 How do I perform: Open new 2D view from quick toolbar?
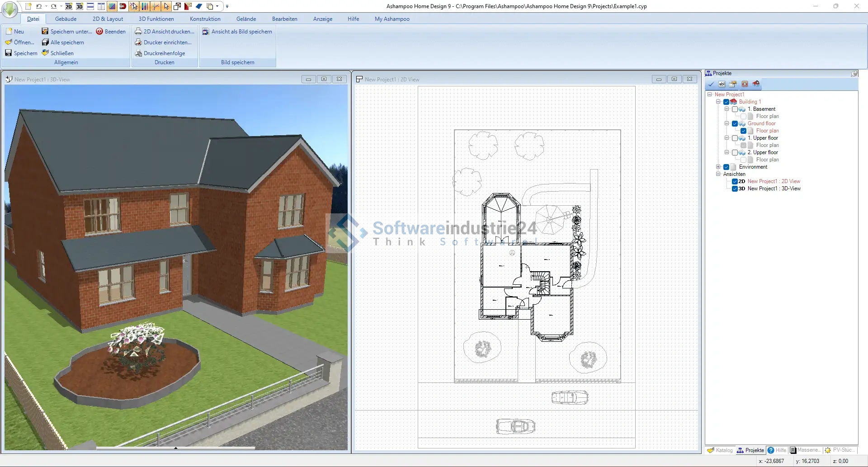[69, 6]
